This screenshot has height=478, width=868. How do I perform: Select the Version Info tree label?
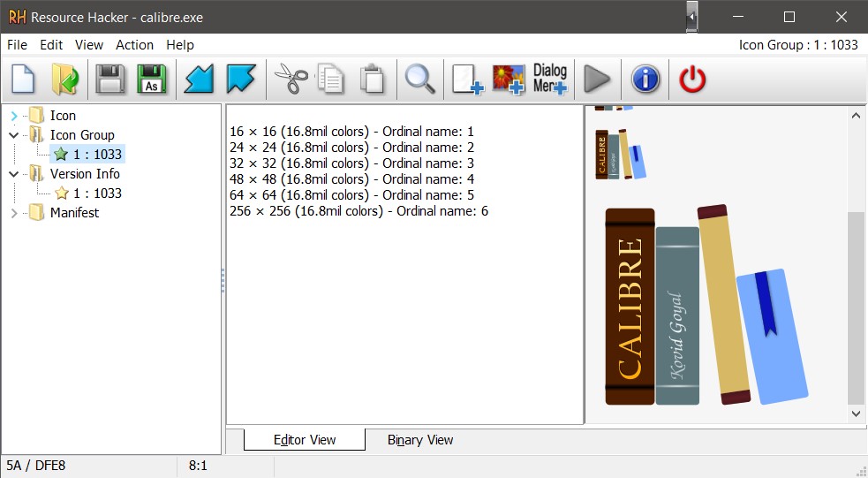(85, 174)
